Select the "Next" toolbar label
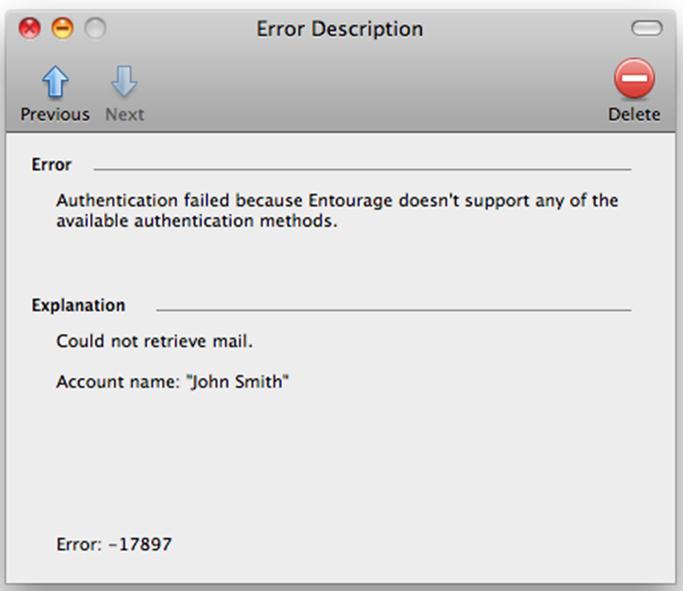This screenshot has width=683, height=591. point(125,115)
